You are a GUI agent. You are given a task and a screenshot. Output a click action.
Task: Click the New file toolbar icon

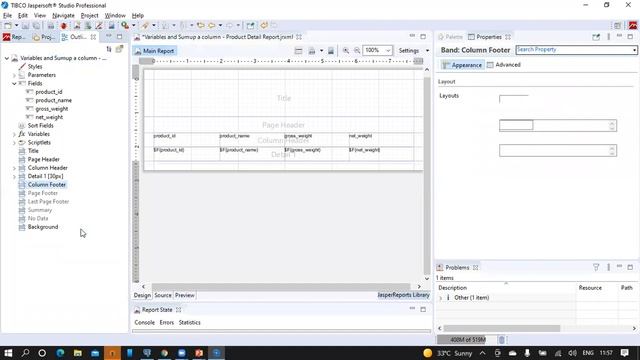click(8, 25)
